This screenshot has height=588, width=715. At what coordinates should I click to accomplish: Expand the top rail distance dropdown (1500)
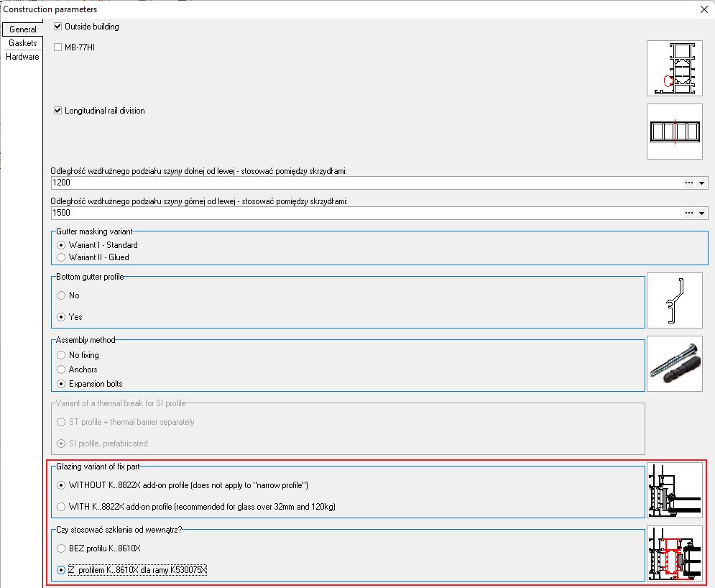tap(702, 213)
